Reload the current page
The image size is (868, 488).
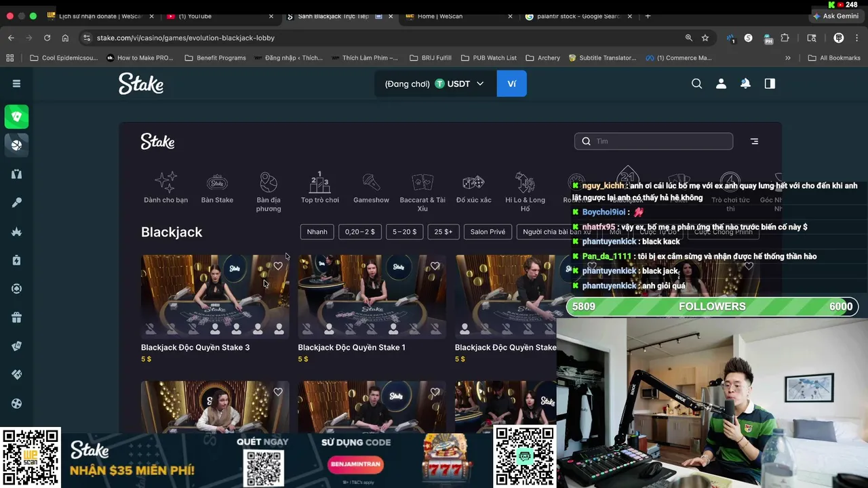47,38
